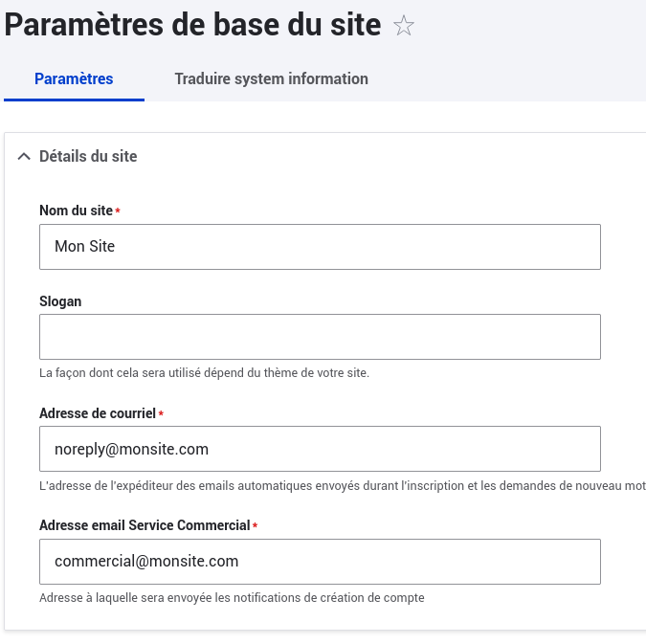
Task: Collapse the section using the chevron arrow
Action: pyautogui.click(x=24, y=157)
